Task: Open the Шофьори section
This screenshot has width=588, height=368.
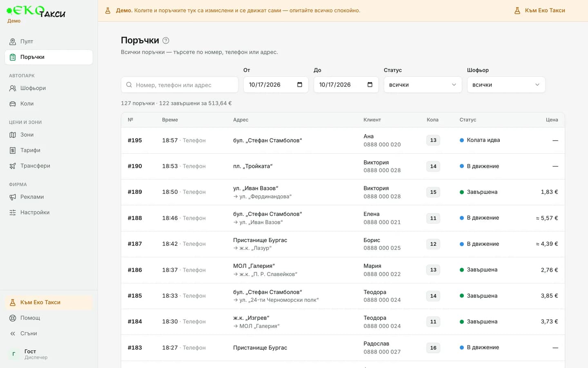Action: [x=49, y=88]
